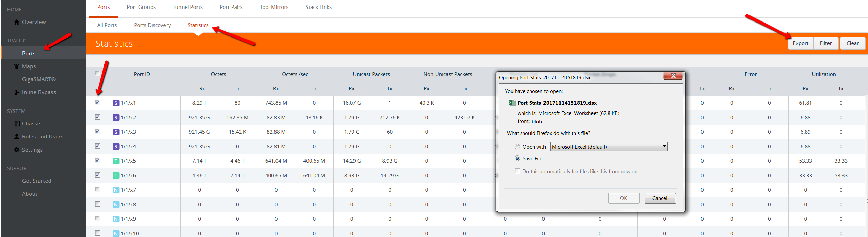Click the T tool-port icon for 1/1/x5

[x=116, y=161]
